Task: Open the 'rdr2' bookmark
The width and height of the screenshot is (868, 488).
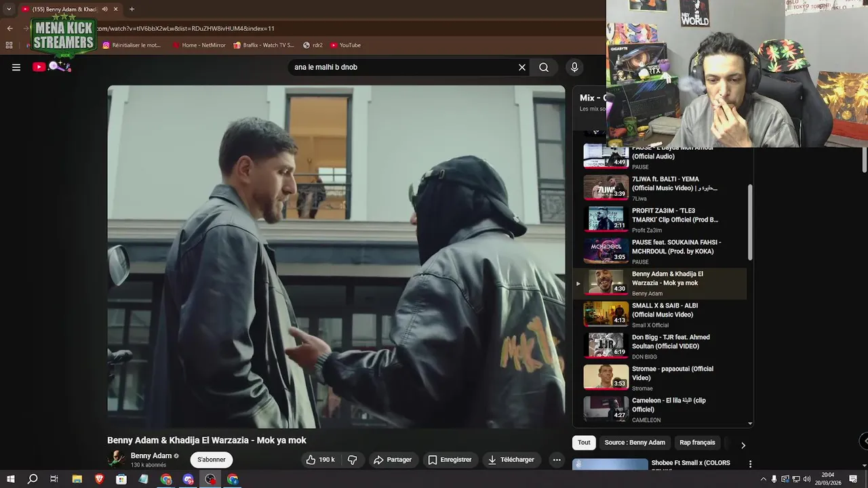Action: pos(313,45)
